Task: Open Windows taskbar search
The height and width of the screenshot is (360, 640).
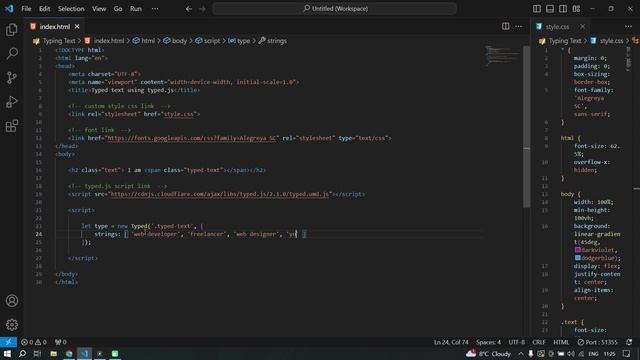Action: (22, 353)
